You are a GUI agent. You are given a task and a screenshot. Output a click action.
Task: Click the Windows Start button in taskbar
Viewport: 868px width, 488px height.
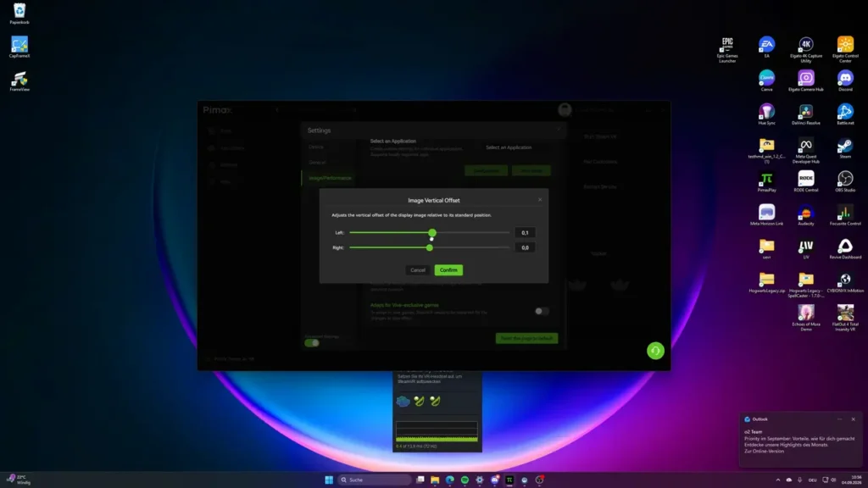(x=329, y=480)
